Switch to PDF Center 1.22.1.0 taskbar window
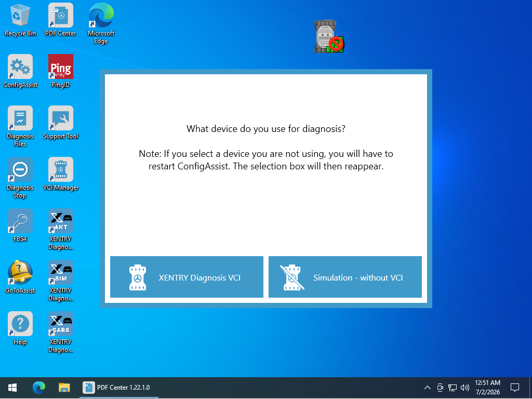Viewport: 532px width, 399px height. coord(119,388)
